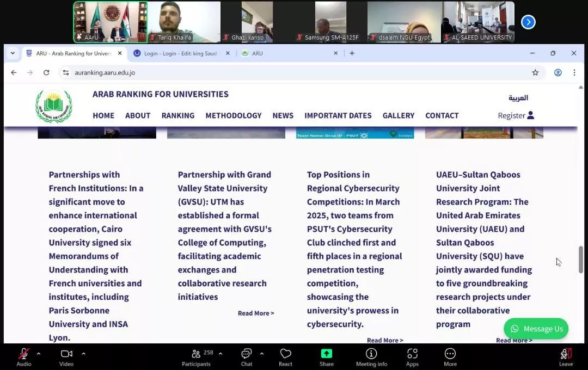Open the Partnerships with French Institutions article
588x370 pixels.
pos(96,256)
